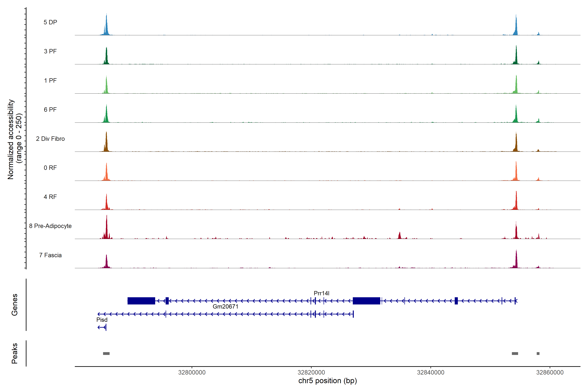Viewport: 588px width, 392px height.
Task: Click the 3 PF track label
Action: [x=50, y=51]
